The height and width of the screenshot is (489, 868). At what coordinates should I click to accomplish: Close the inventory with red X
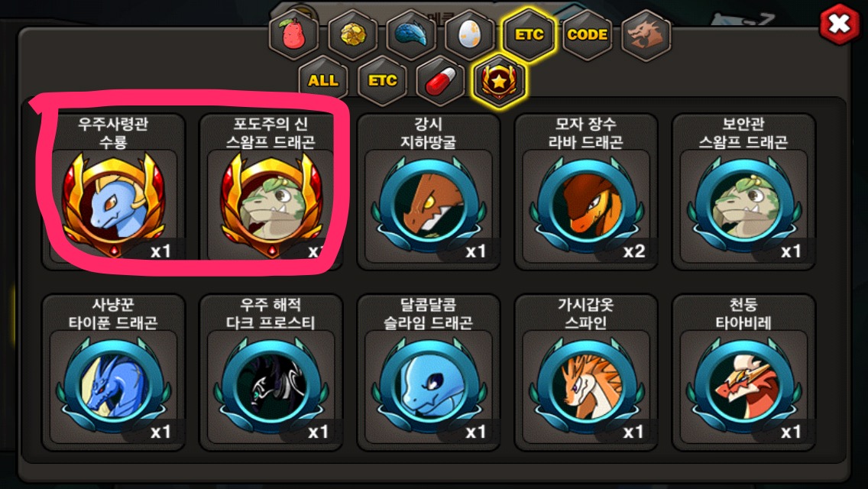(839, 24)
